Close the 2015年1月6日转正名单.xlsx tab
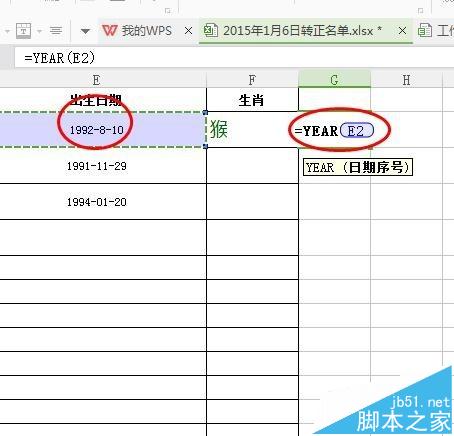454x436 pixels. (x=402, y=31)
